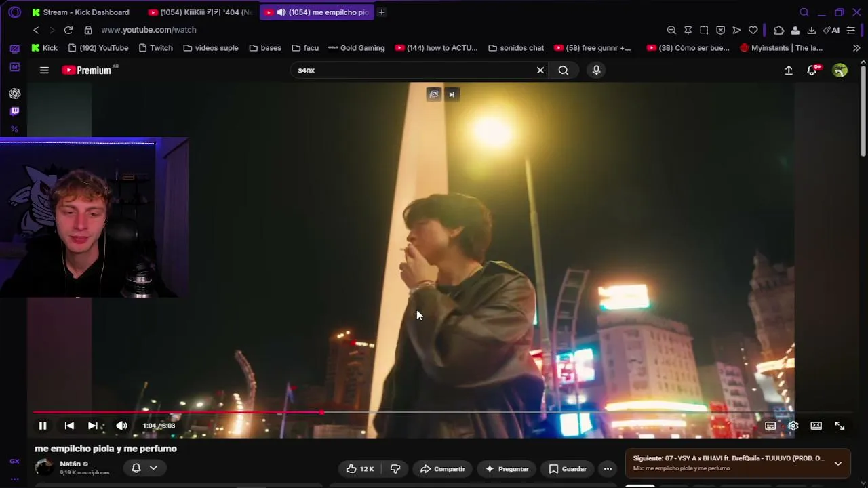This screenshot has height=488, width=868.
Task: Open the browser easy setup sliders
Action: pos(850,30)
